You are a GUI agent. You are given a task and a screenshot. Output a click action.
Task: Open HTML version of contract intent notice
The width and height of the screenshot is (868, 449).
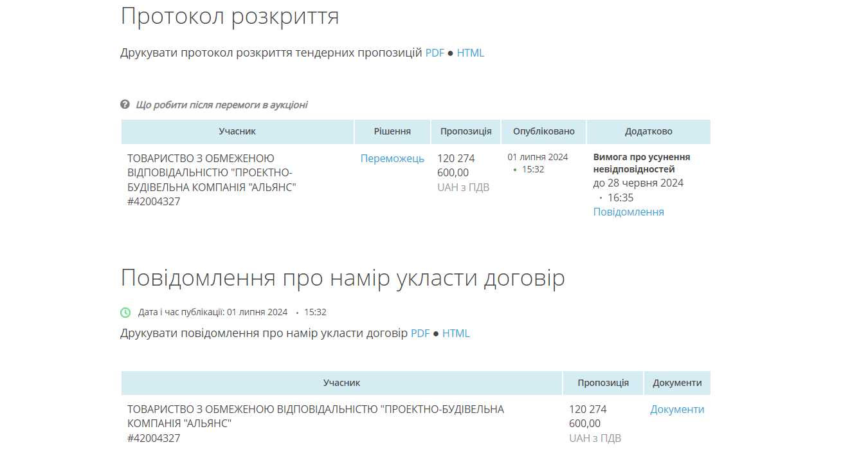click(x=456, y=333)
